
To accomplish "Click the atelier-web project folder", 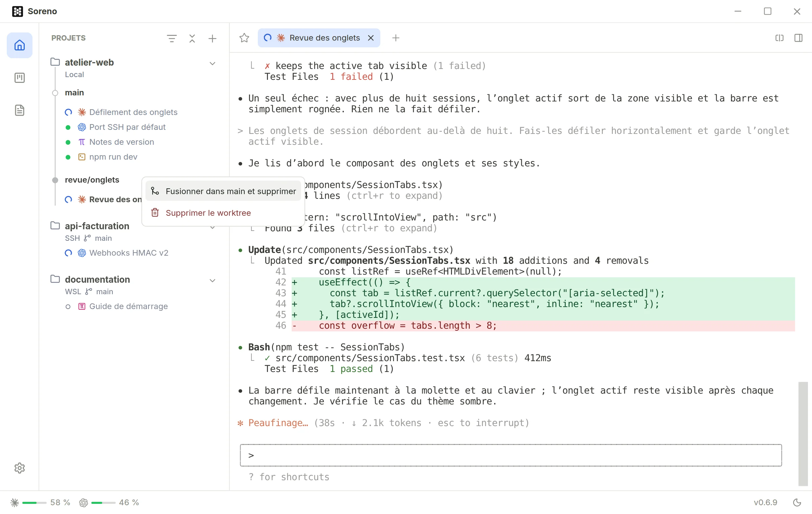I will tap(55, 62).
